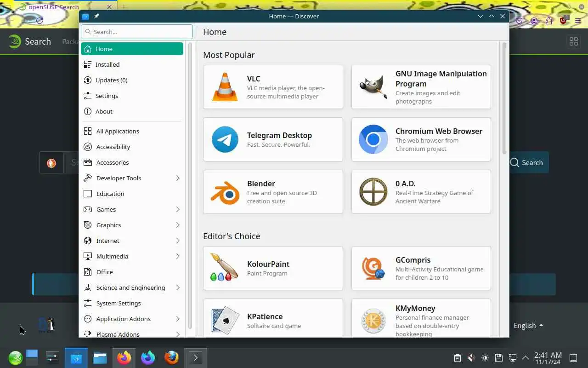Click the uBlock Origin extension icon in the browser

point(564,21)
